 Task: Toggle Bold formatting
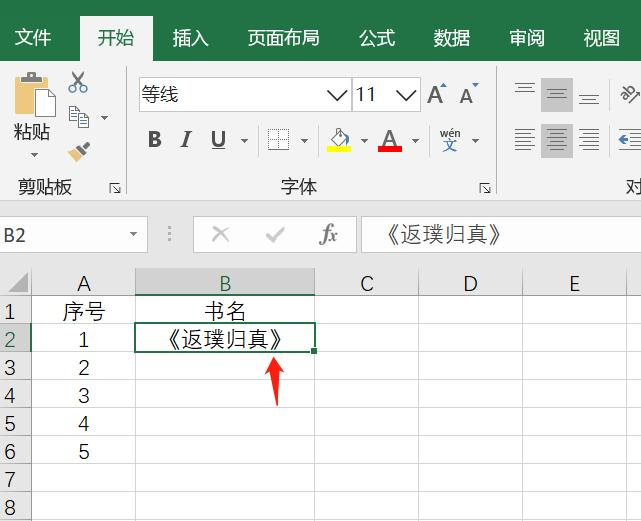pos(155,140)
